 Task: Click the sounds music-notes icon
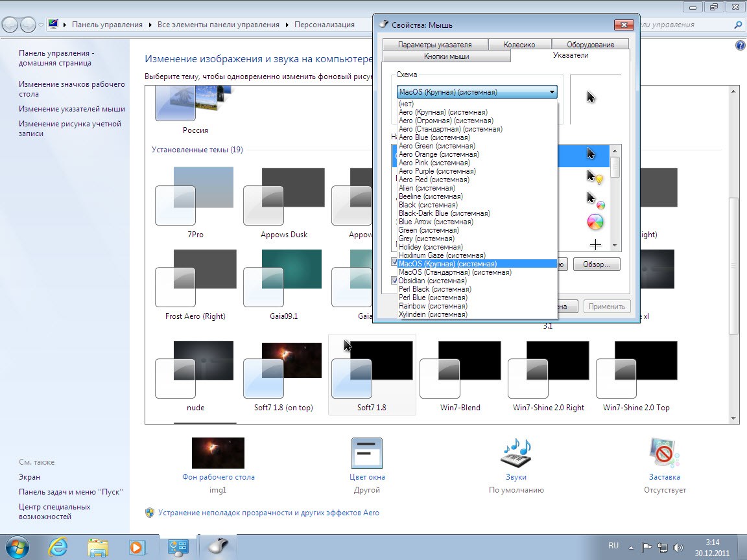tap(516, 453)
